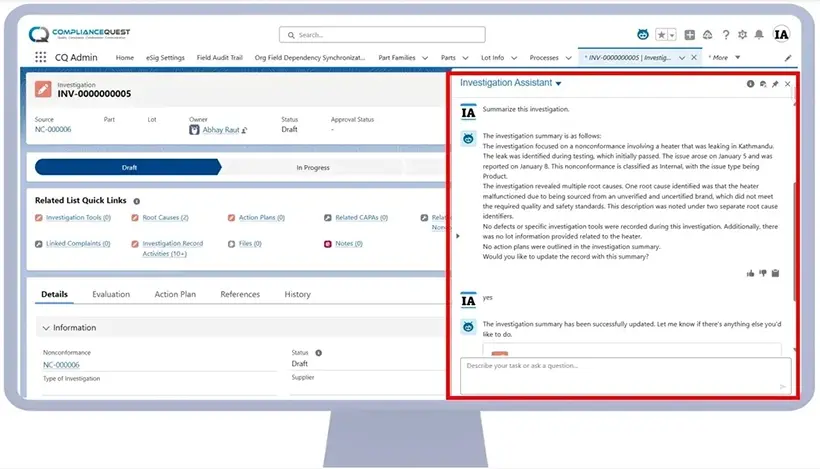This screenshot has width=820, height=469.
Task: Open the Root Causes (2) link
Action: point(165,217)
